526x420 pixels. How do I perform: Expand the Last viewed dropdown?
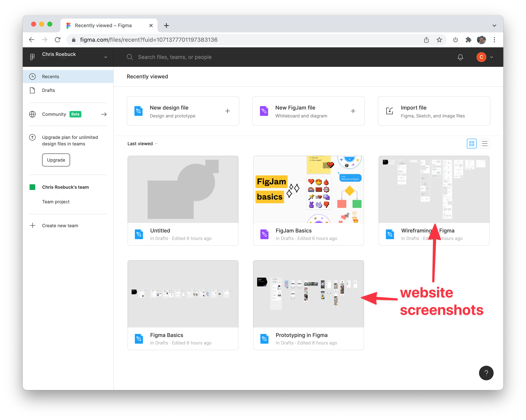(143, 144)
